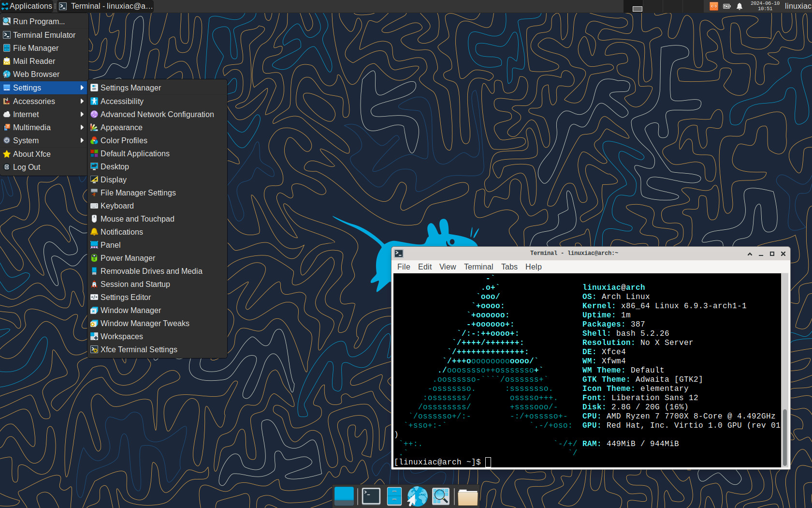Open application finder magnifier icon in dock
812x508 pixels.
441,496
